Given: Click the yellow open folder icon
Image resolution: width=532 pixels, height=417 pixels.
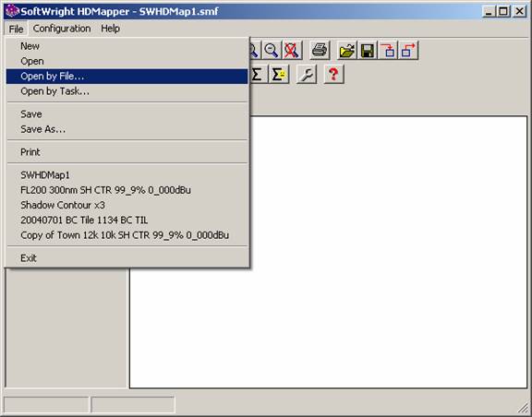Looking at the screenshot, I should coord(346,50).
